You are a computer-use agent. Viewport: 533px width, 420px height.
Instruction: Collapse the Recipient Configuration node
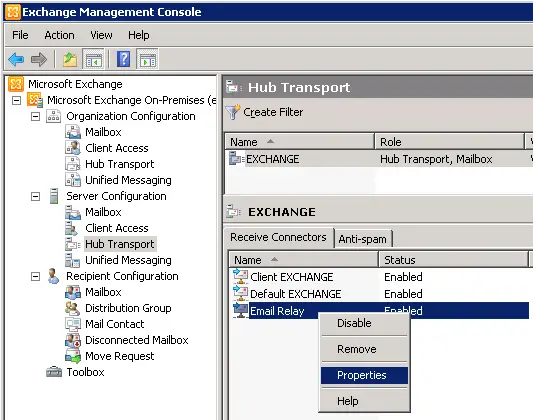pos(35,276)
